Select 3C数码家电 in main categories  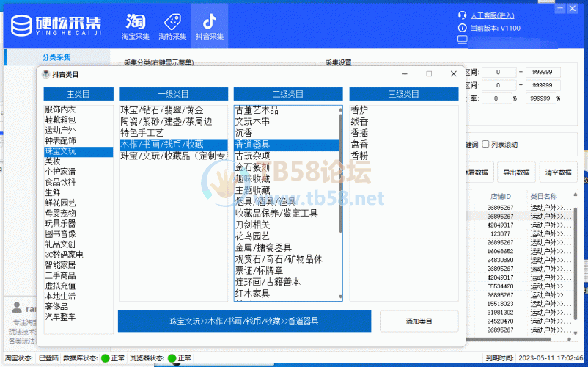tap(64, 255)
